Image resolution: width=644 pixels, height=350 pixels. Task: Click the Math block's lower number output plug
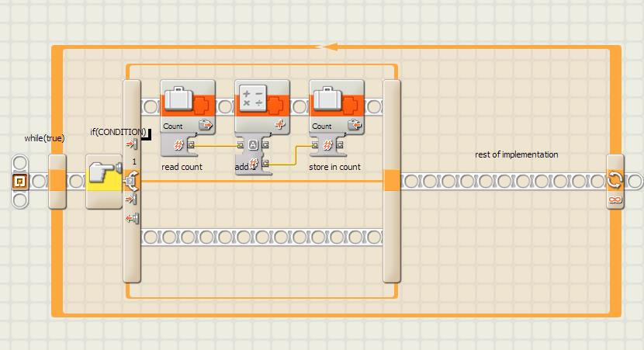point(265,164)
